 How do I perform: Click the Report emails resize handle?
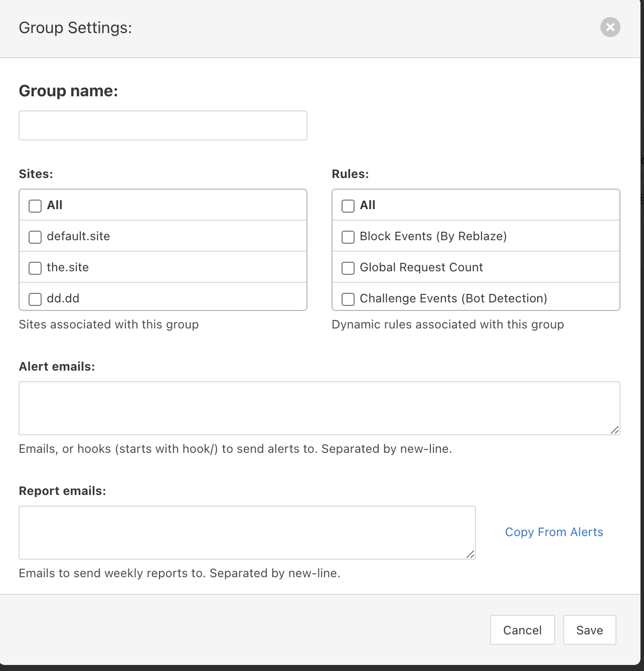(x=470, y=554)
